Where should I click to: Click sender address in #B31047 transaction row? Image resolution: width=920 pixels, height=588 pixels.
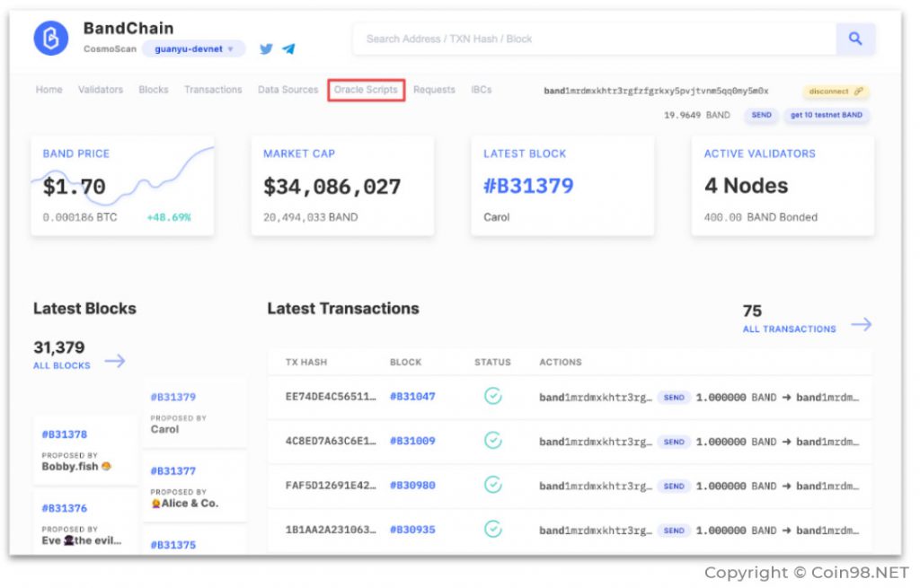[596, 398]
